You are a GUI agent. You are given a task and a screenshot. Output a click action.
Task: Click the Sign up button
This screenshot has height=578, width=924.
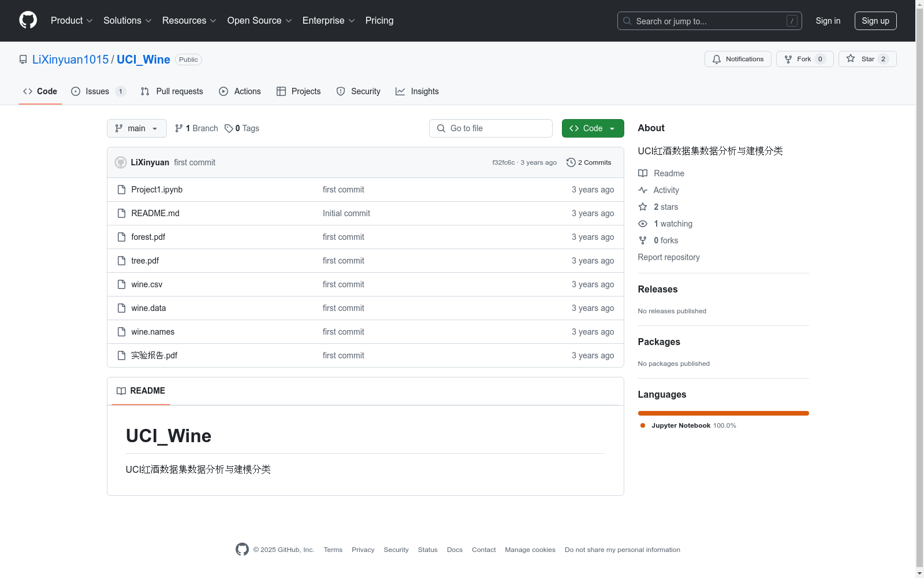[875, 21]
